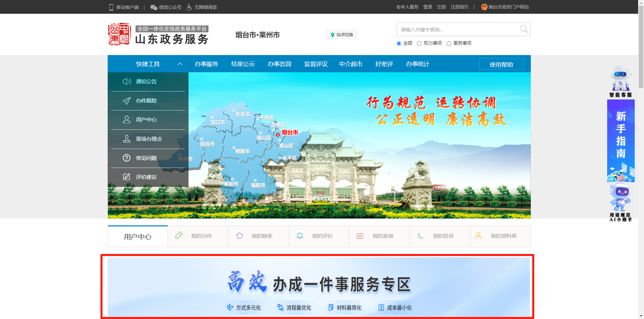This screenshot has height=319, width=644.
Task: Click the 登录 link in top bar
Action: [428, 7]
